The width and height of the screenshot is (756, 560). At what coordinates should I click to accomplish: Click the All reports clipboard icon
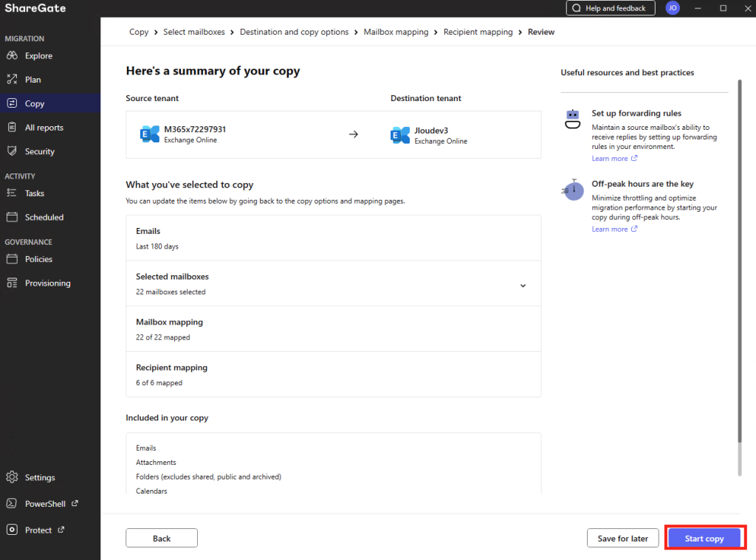pos(12,127)
